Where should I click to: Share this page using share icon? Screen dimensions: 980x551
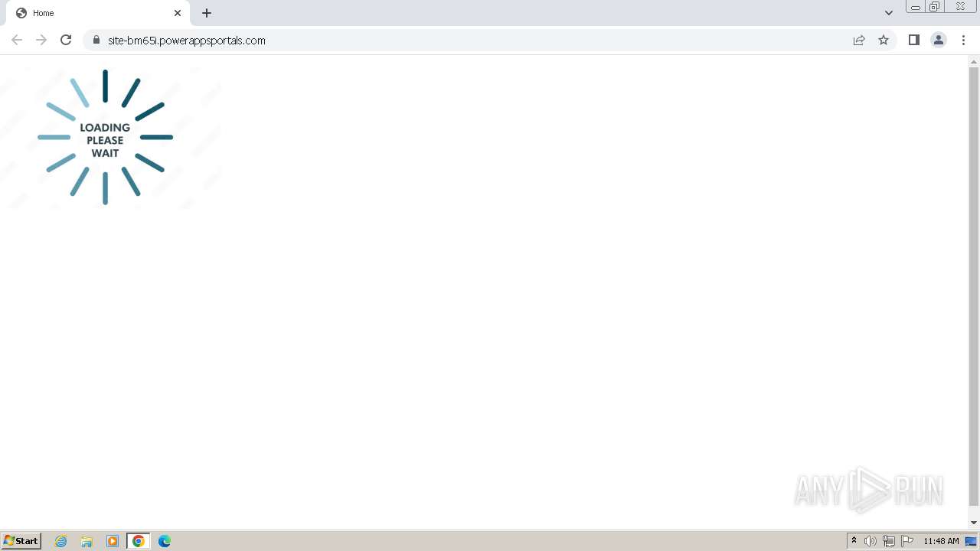coord(859,41)
